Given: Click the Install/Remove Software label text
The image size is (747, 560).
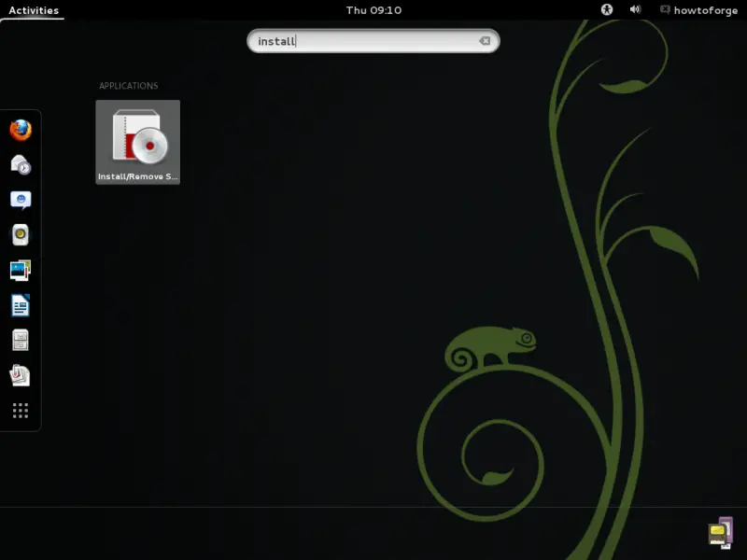Looking at the screenshot, I should 137,176.
